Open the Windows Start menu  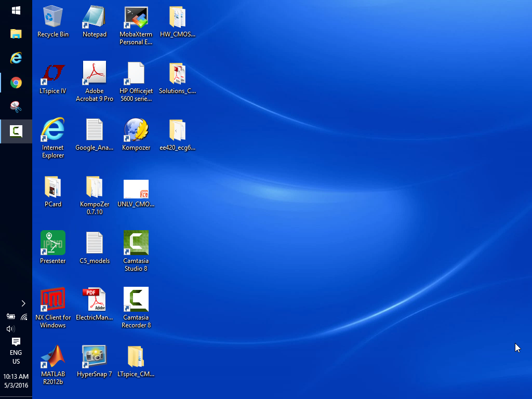(16, 10)
